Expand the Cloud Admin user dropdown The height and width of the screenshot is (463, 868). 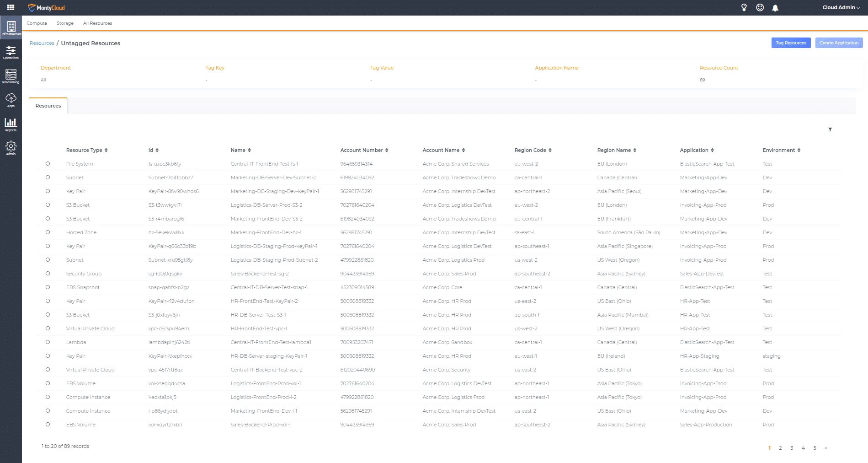[841, 7]
